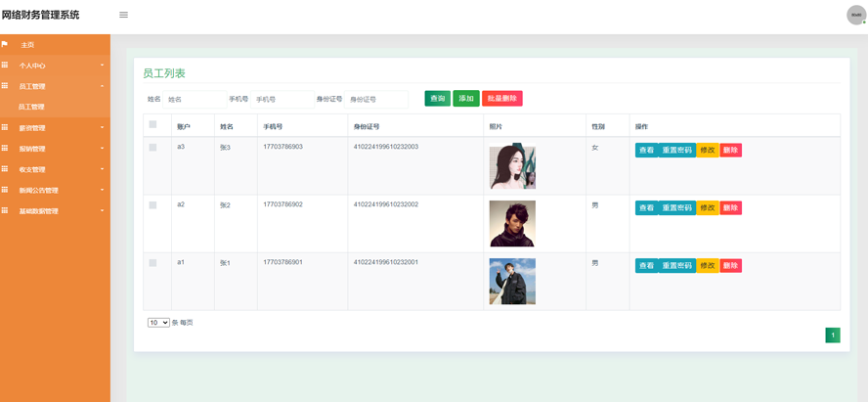Select the checkbox for account a3
The image size is (868, 402).
pos(152,148)
